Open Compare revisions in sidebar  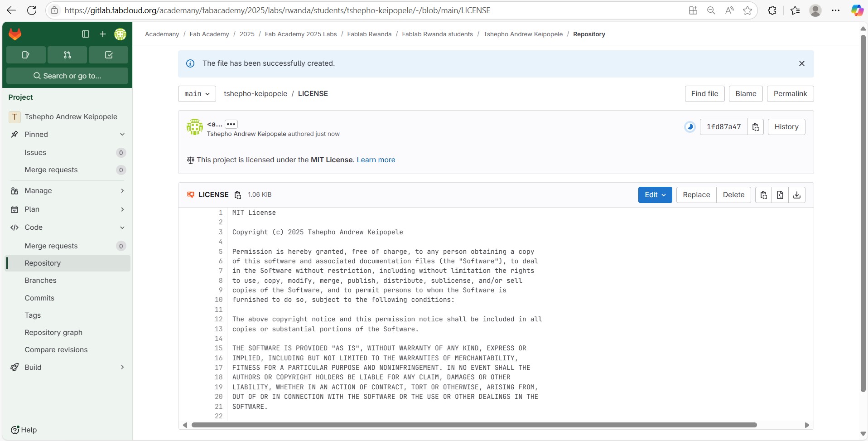[68, 350]
